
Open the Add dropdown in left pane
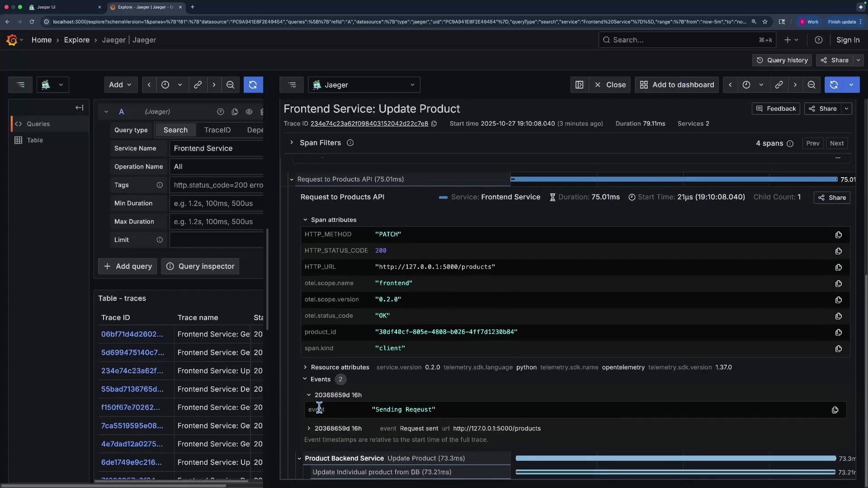pos(120,85)
